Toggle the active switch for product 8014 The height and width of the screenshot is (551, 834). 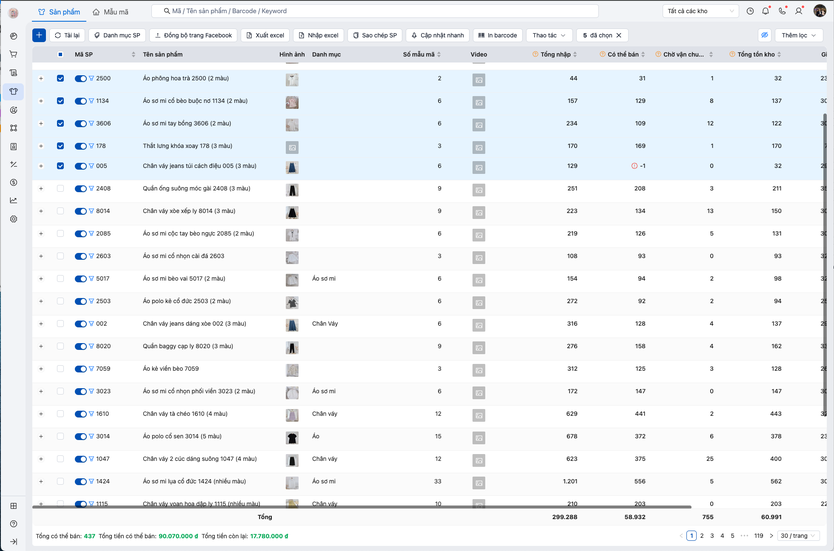coord(80,211)
